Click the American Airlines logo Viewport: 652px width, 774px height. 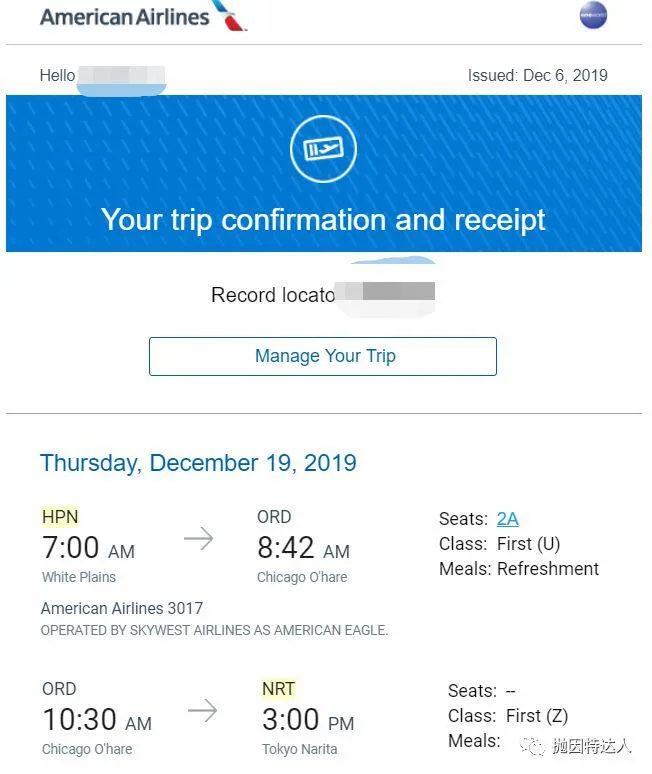click(x=140, y=17)
